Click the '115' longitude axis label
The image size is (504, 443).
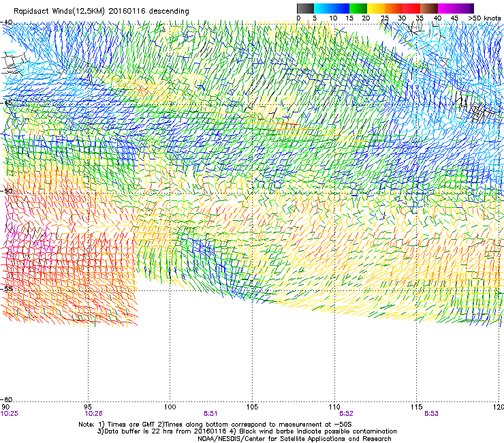[417, 407]
